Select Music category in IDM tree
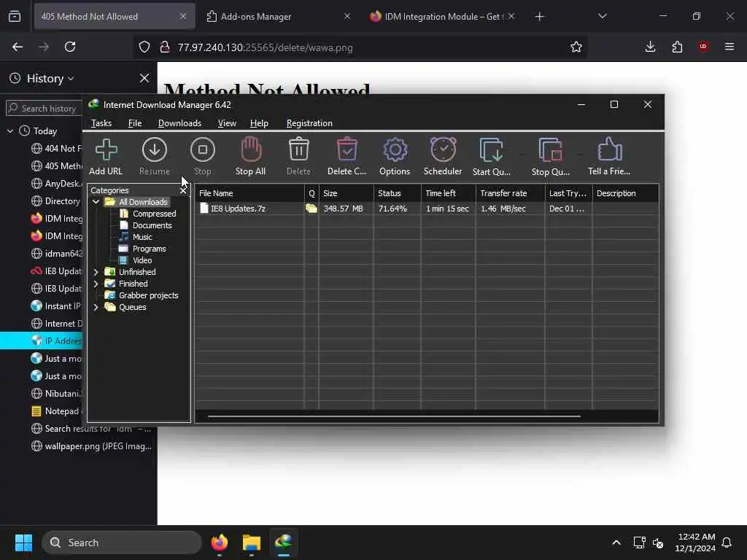Viewport: 747px width, 560px height. tap(142, 237)
